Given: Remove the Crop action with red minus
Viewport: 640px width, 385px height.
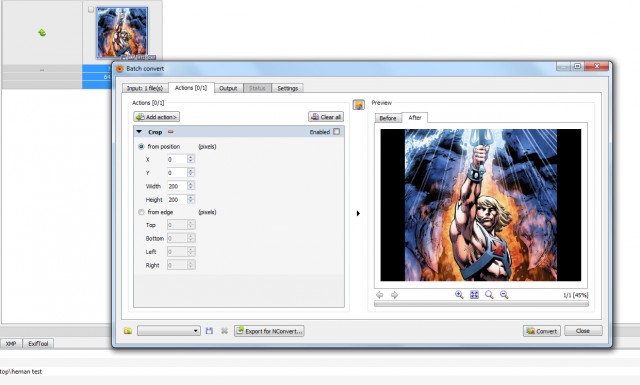Looking at the screenshot, I should pyautogui.click(x=171, y=132).
